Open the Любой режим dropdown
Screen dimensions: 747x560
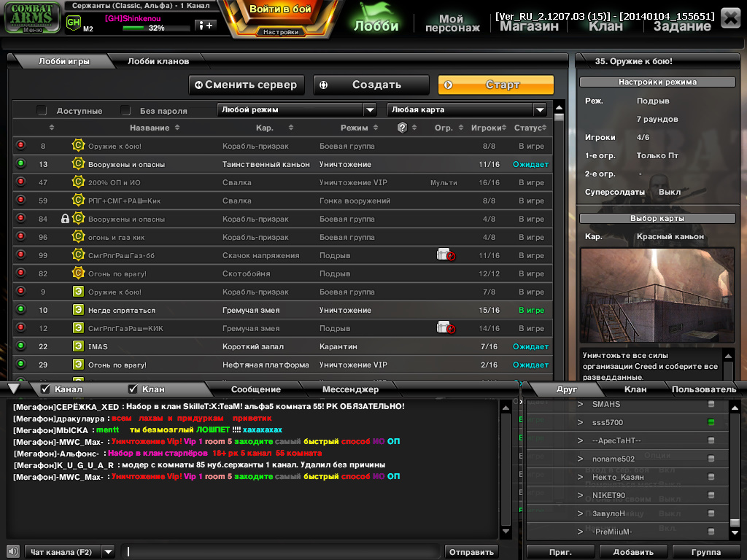click(x=297, y=109)
